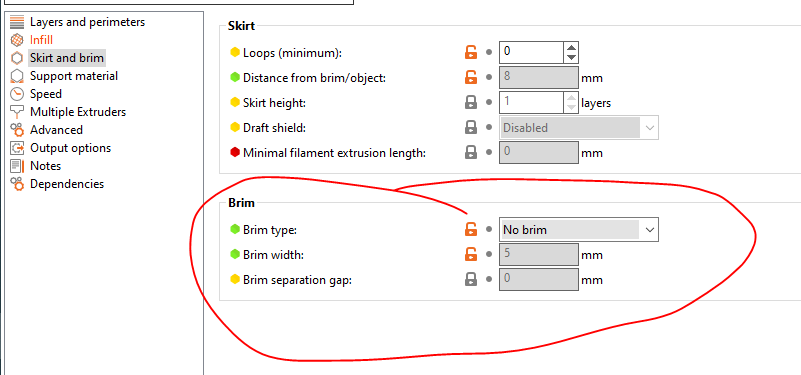This screenshot has height=375, width=801.
Task: Click the Multiple Extruders funnel icon
Action: pyautogui.click(x=17, y=112)
